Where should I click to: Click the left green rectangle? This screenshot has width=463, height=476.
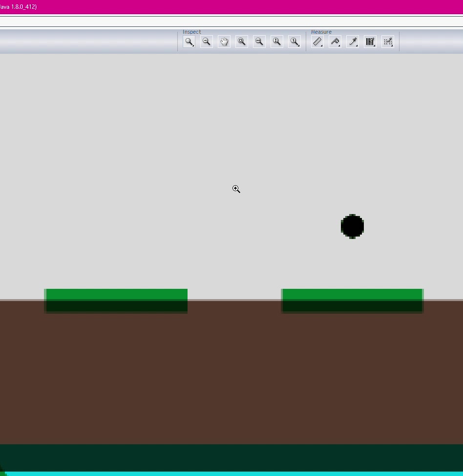point(116,301)
